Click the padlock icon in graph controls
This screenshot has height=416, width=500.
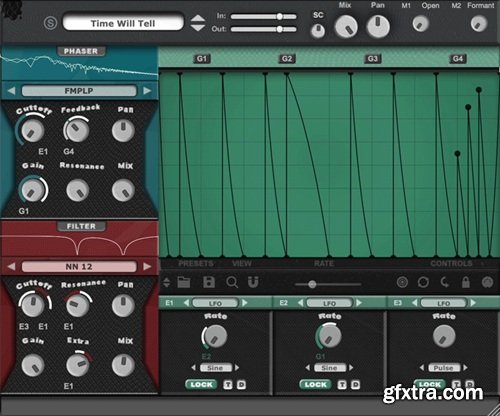tap(466, 282)
